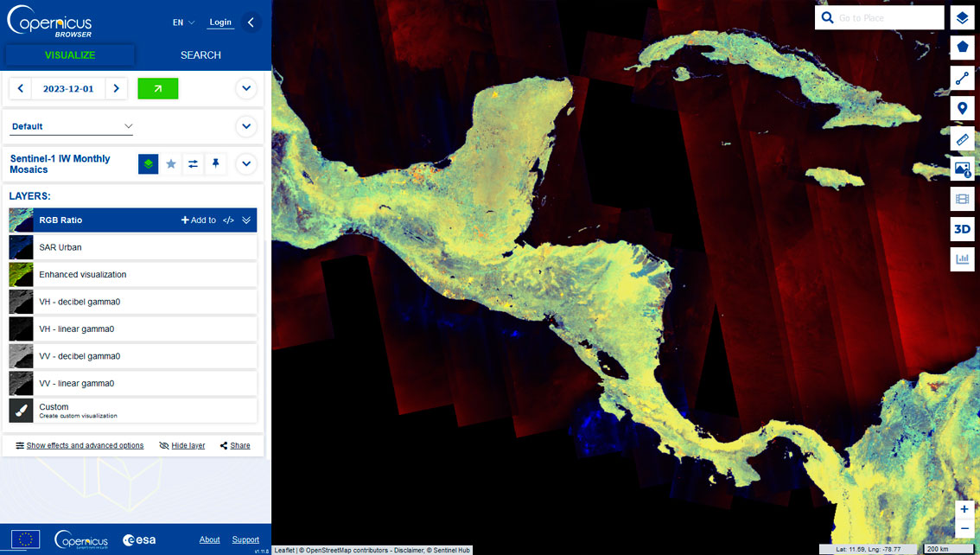Open the Leaflet attribution link
This screenshot has height=555, width=980.
[284, 550]
